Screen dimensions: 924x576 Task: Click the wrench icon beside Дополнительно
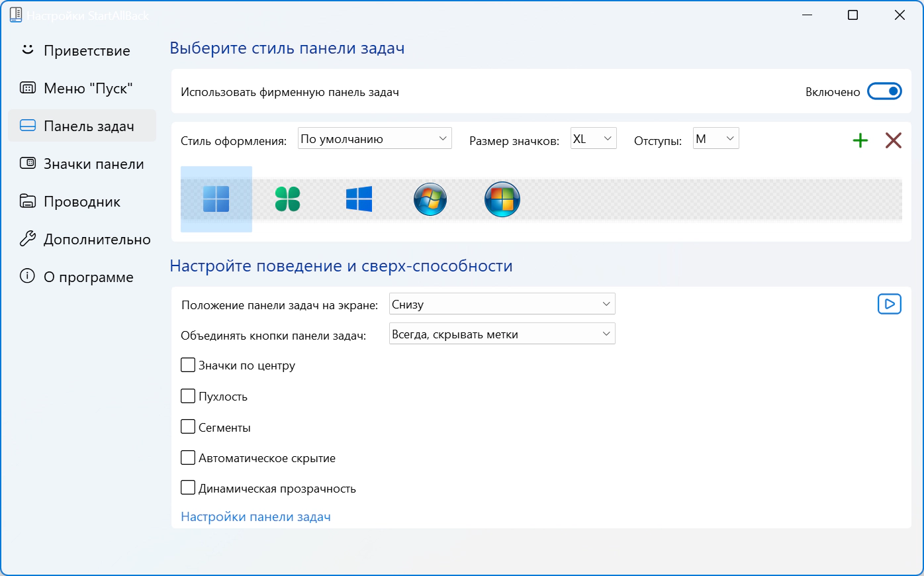(28, 239)
